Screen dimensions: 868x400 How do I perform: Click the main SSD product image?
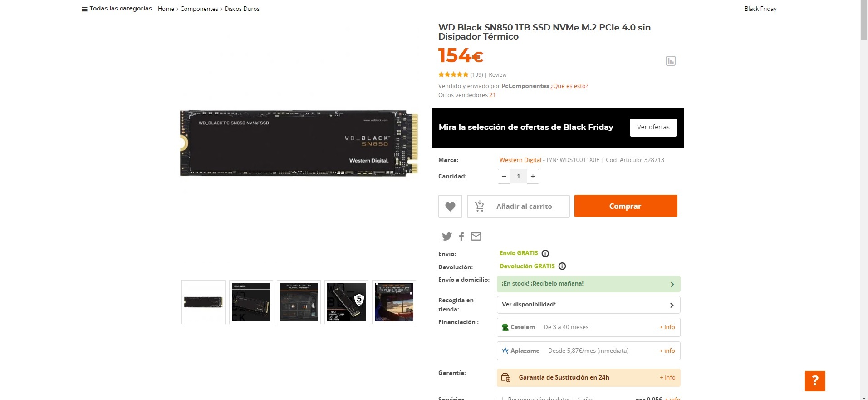tap(299, 143)
